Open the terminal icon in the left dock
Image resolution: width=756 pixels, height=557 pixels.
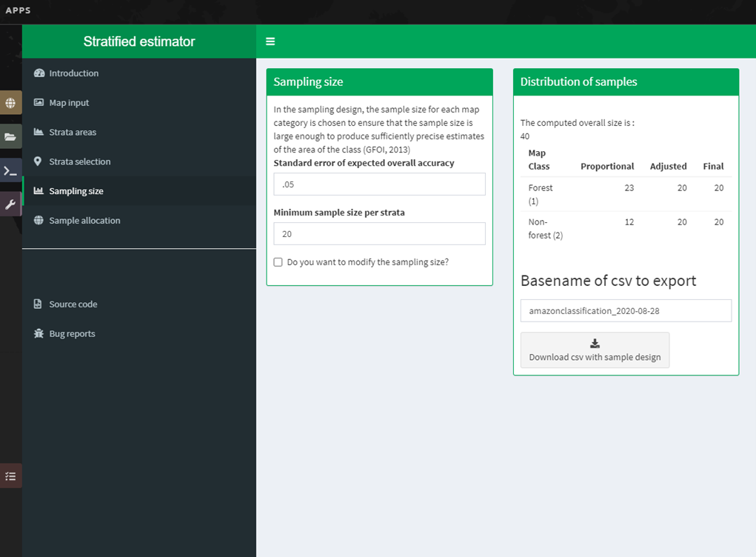10,170
